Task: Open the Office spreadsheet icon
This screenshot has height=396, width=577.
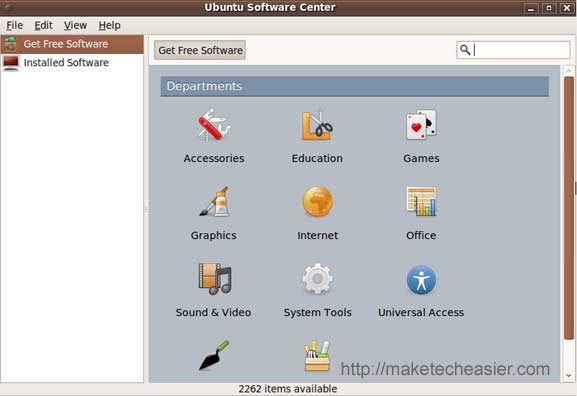Action: click(x=421, y=202)
